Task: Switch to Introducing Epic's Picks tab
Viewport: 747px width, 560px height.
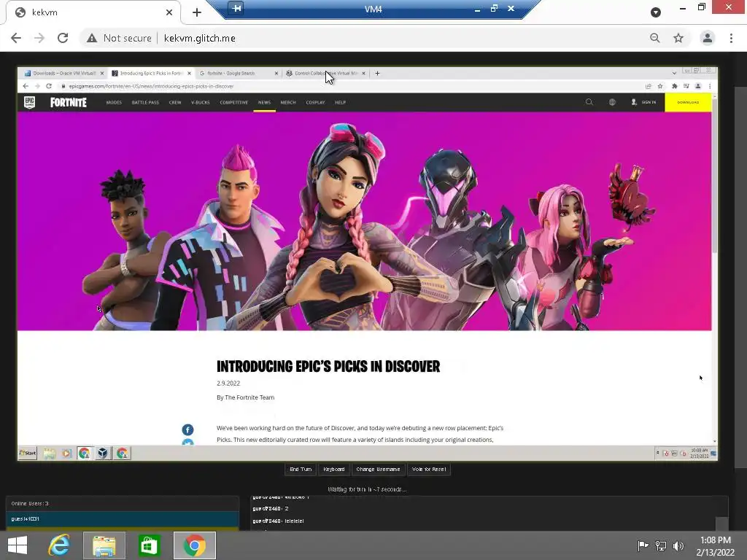Action: 151,74
